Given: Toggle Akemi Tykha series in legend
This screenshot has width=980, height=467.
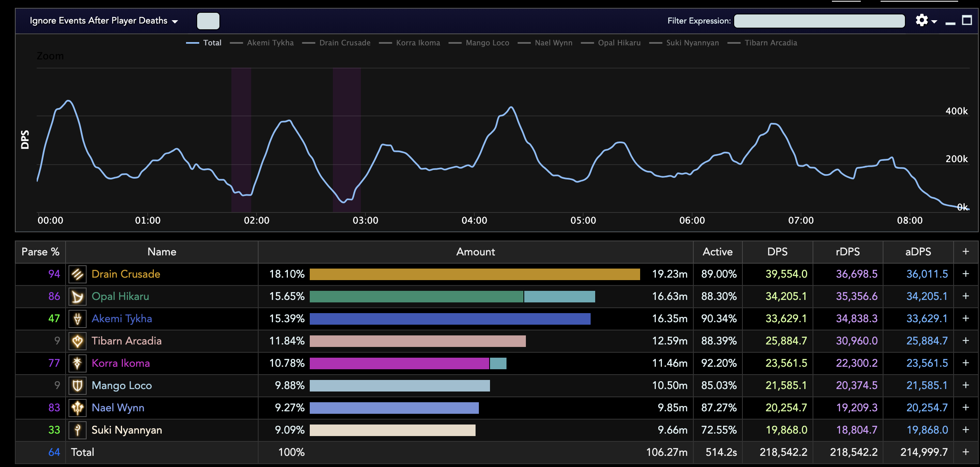Looking at the screenshot, I should tap(270, 43).
